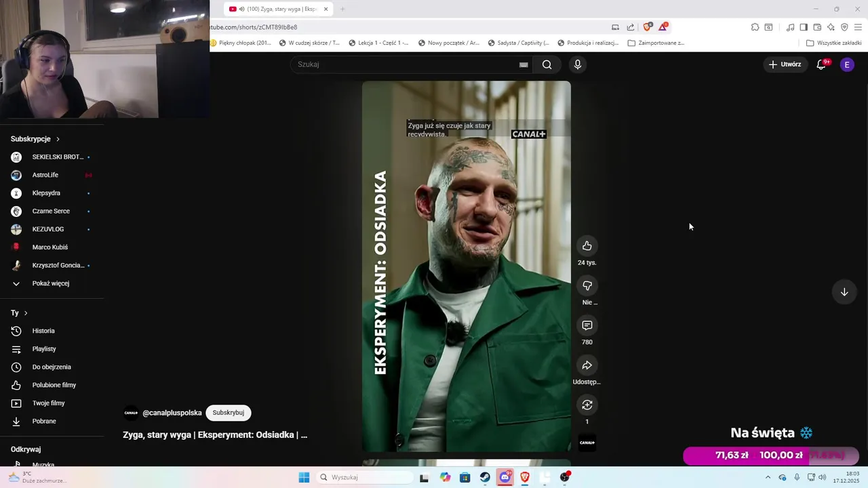Screen dimensions: 868x488
Task: Expand the Subskrypcje section chevron
Action: [58, 139]
